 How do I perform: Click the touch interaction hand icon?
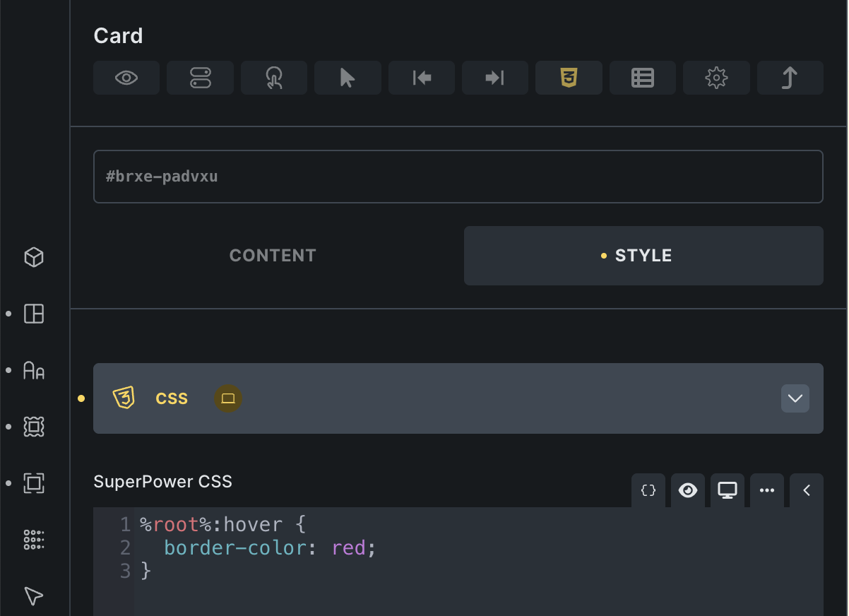(x=274, y=78)
